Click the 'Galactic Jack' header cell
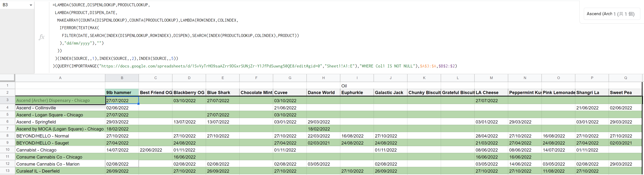Viewport: 644px width, 175px height. click(391, 92)
